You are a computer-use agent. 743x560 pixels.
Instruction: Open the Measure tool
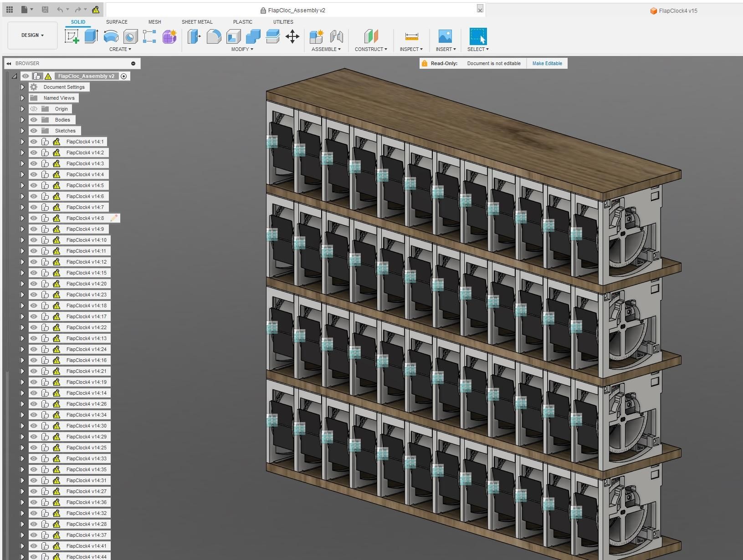411,36
